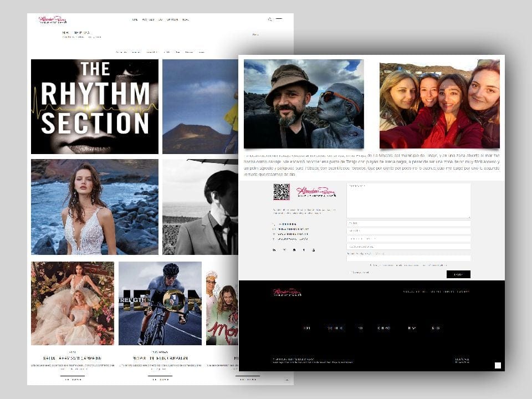Click the link text at top right of footer
Viewport: 532px width, 399px height.
point(436,292)
